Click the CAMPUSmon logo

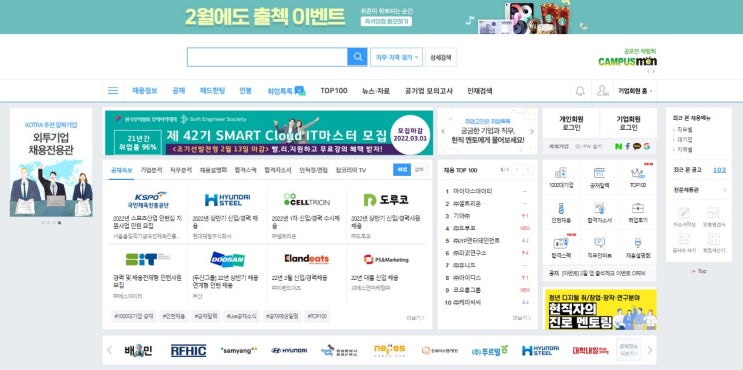(x=627, y=61)
